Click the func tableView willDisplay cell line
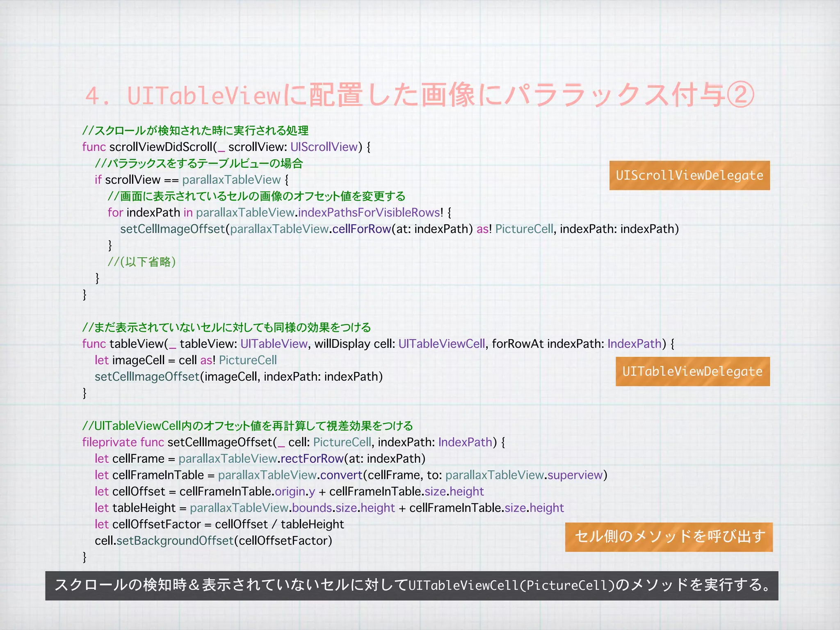 [x=378, y=344]
